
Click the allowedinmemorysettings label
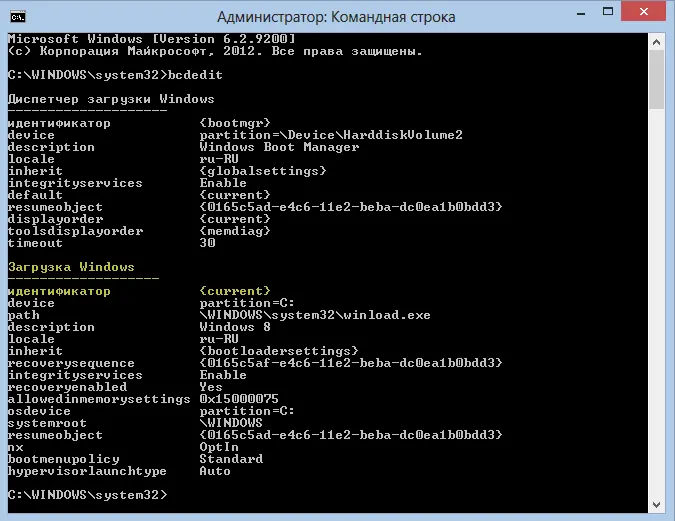tap(99, 399)
